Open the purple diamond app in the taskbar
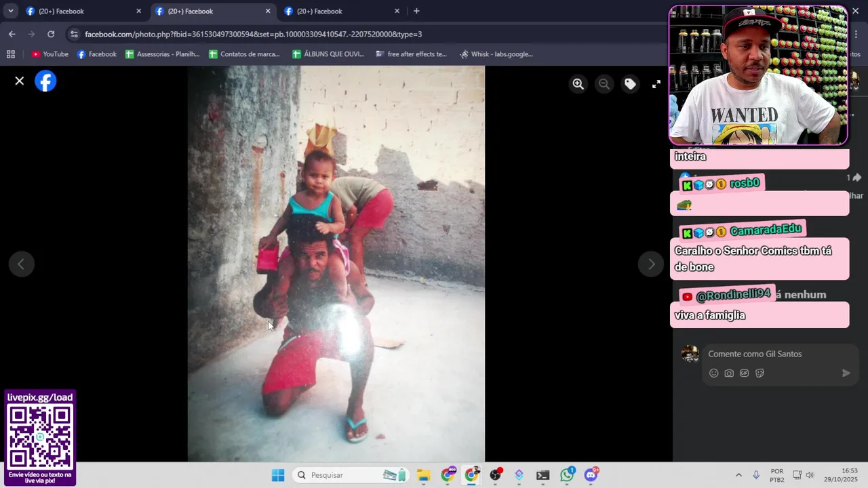This screenshot has height=488, width=868. click(x=519, y=475)
